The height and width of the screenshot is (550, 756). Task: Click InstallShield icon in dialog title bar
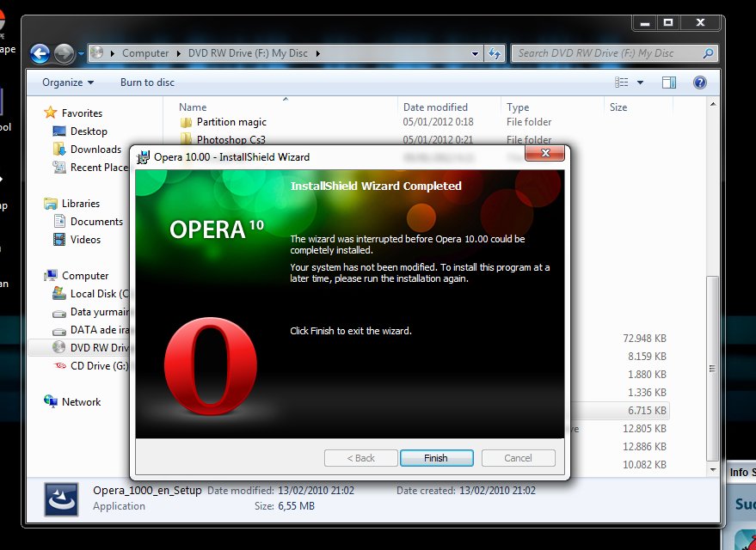tap(143, 157)
